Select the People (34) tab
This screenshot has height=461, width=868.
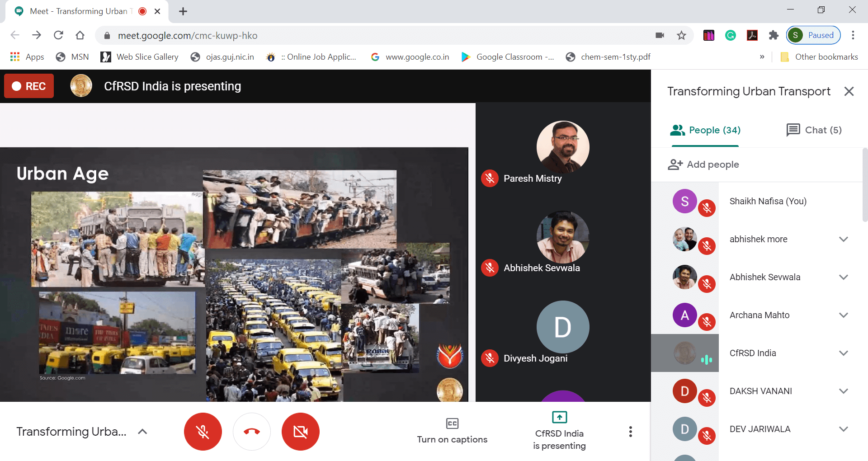click(x=705, y=130)
